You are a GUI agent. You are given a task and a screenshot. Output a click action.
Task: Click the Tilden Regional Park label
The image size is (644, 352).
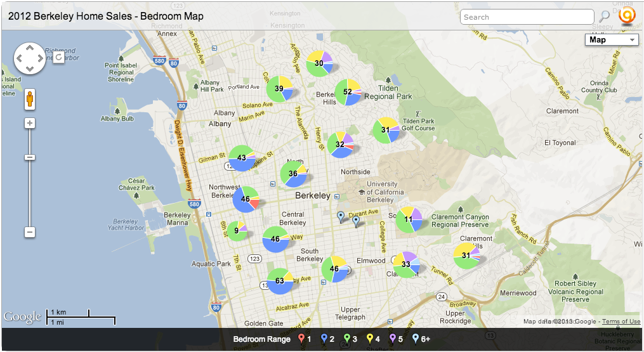(388, 93)
